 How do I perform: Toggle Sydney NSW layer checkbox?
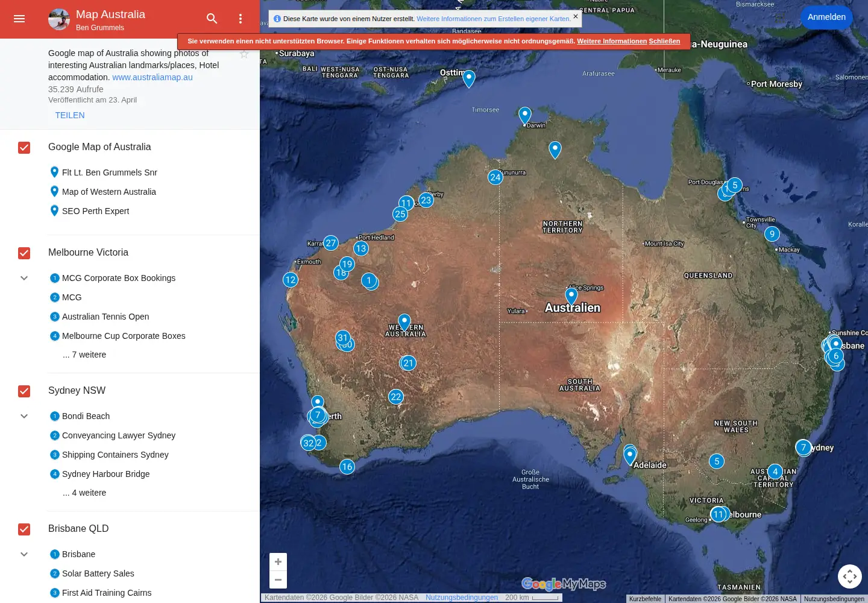(x=24, y=391)
